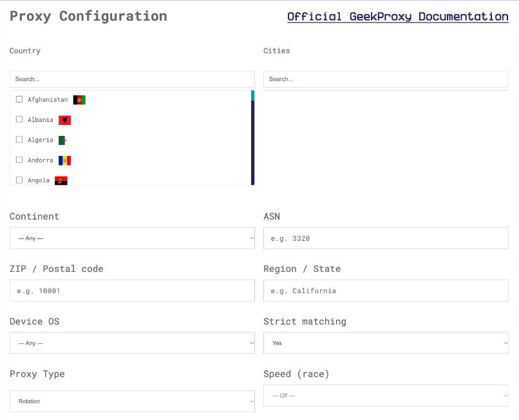The width and height of the screenshot is (519, 420).
Task: Click the country list scrollbar
Action: pyautogui.click(x=252, y=138)
